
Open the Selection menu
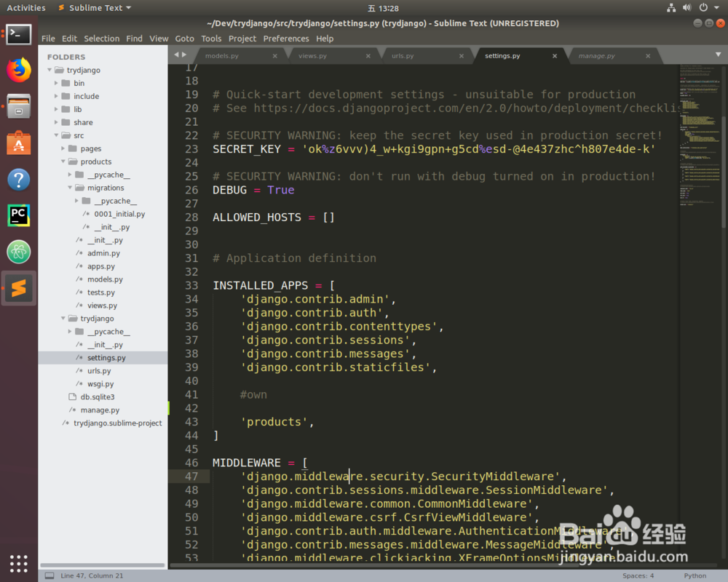pyautogui.click(x=102, y=39)
